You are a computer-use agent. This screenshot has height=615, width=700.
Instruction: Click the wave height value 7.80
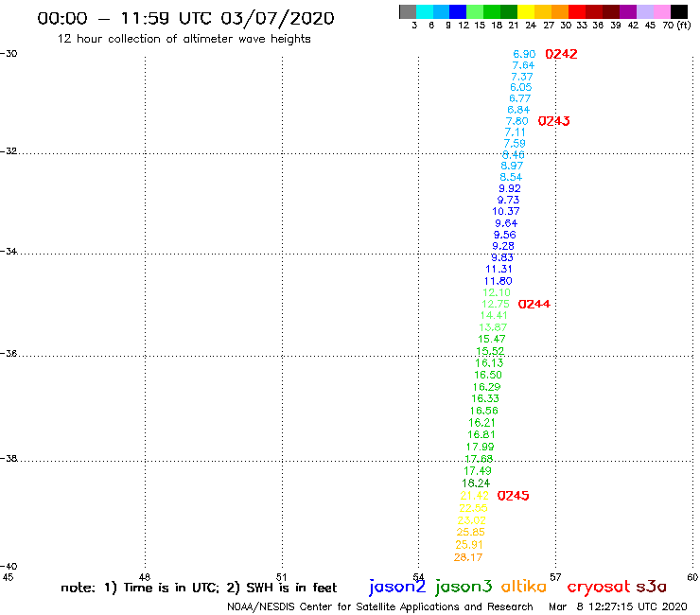[517, 121]
